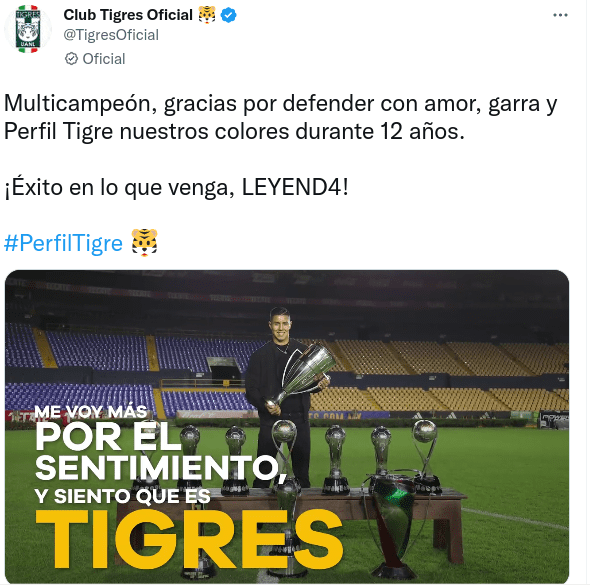Click the tiger emoji after #PerfilTigre

click(144, 243)
